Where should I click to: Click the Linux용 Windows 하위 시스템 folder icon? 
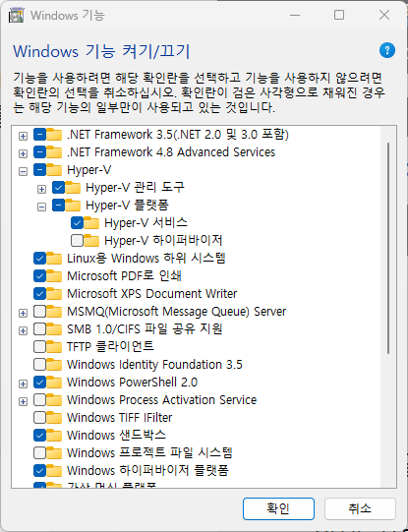(54, 259)
